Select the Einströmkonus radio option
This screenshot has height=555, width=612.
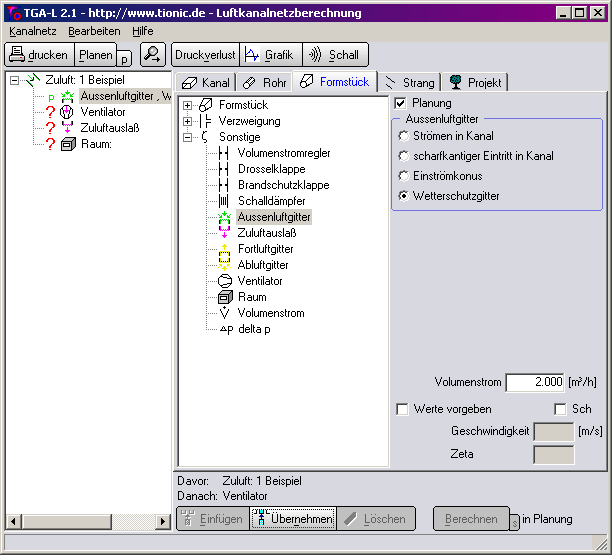[403, 176]
